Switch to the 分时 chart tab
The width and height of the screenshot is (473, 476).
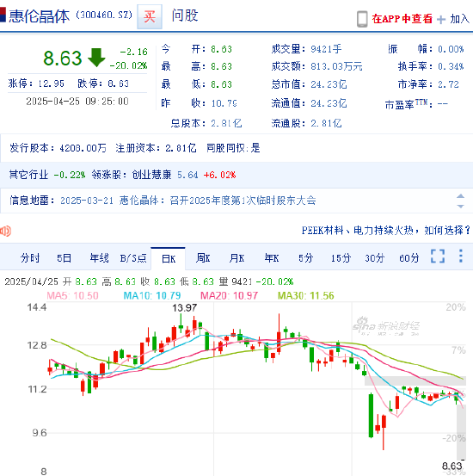[x=30, y=258]
